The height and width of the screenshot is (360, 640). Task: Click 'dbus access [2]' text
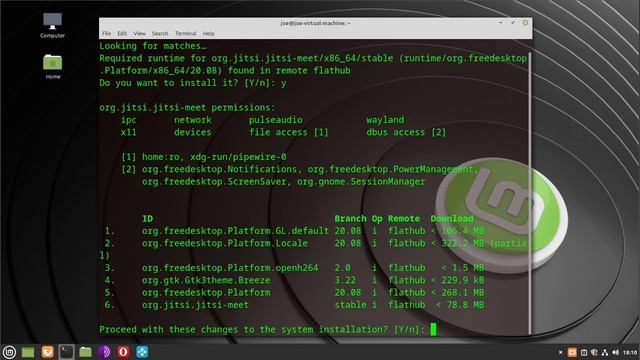point(406,132)
